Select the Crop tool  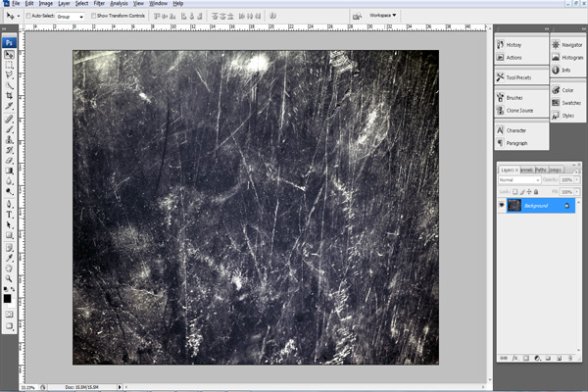(x=9, y=96)
